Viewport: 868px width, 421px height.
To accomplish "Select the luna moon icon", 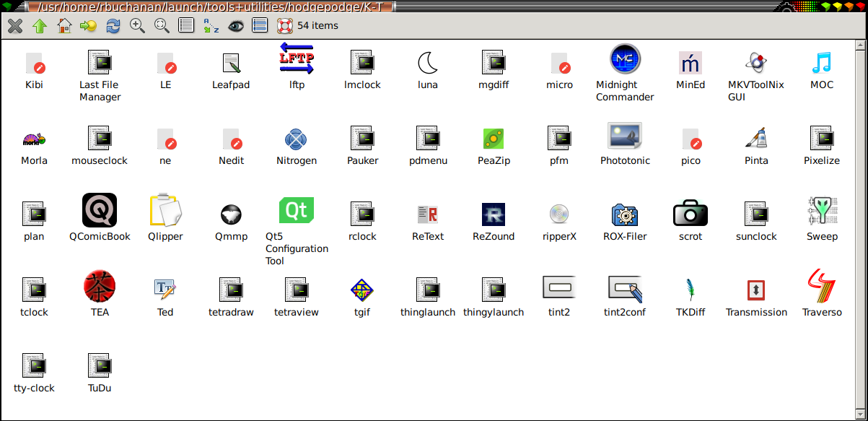I will [x=428, y=63].
